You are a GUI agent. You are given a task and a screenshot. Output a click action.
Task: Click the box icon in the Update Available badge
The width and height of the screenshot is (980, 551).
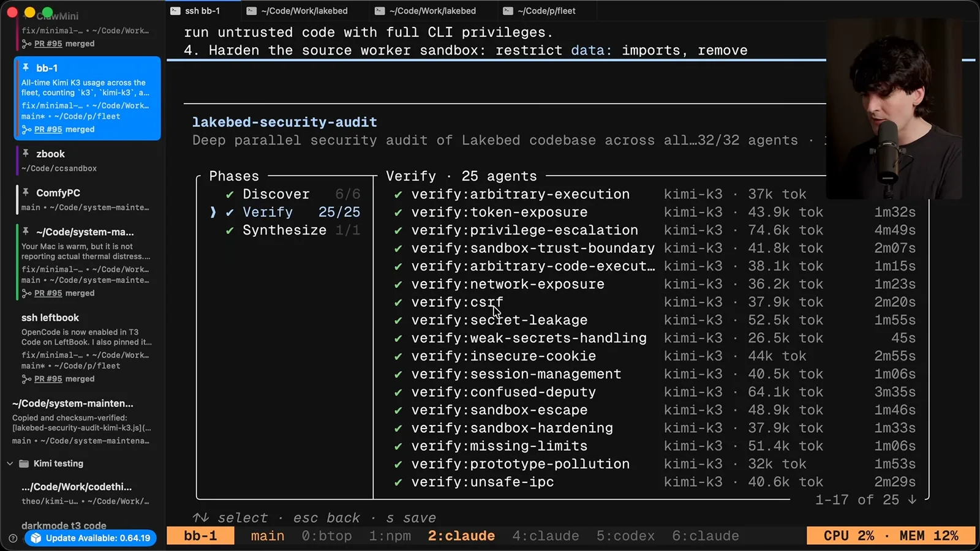coord(36,538)
